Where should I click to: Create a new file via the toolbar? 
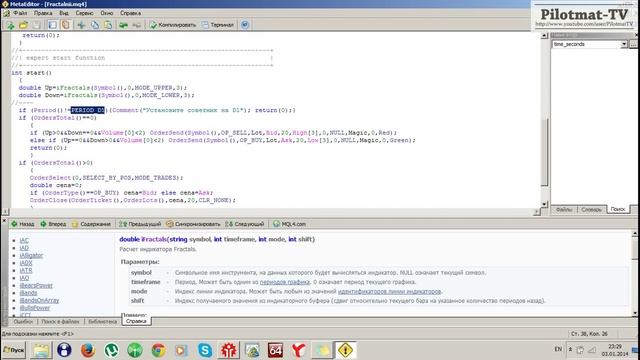click(10, 25)
